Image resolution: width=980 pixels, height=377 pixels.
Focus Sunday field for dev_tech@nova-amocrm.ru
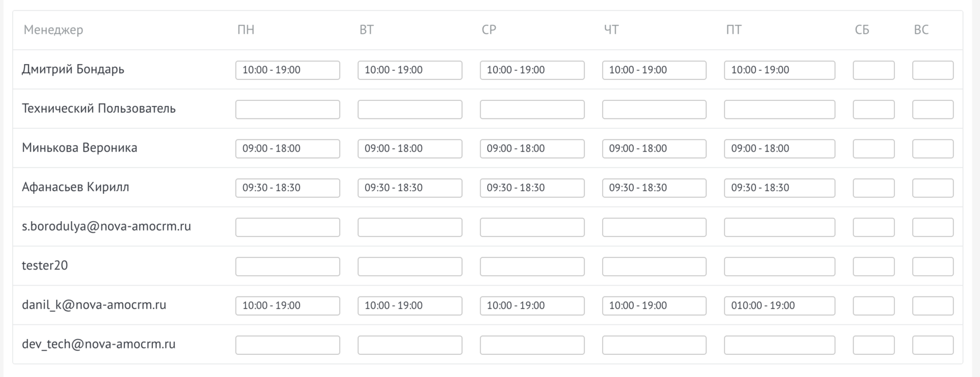pyautogui.click(x=933, y=345)
